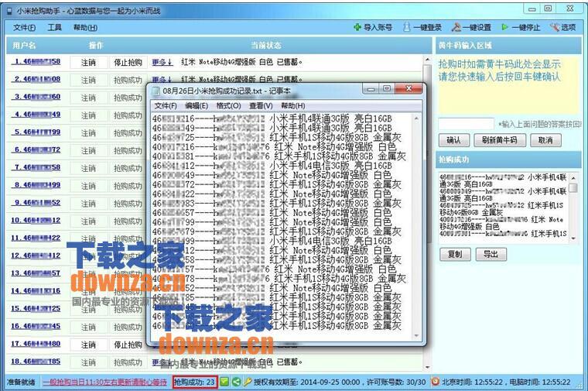This screenshot has width=588, height=391.
Task: Click the 取消 cancel button
Action: click(545, 140)
